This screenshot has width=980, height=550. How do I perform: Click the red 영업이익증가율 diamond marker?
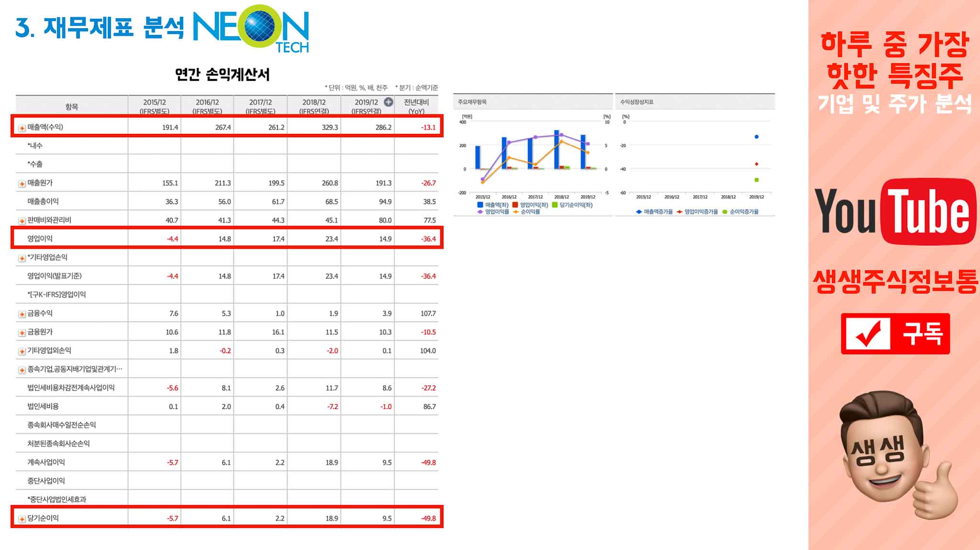757,164
